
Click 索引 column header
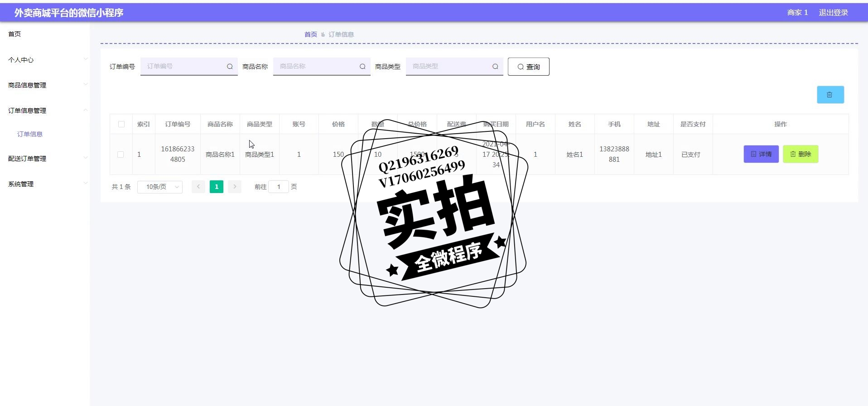(x=144, y=124)
